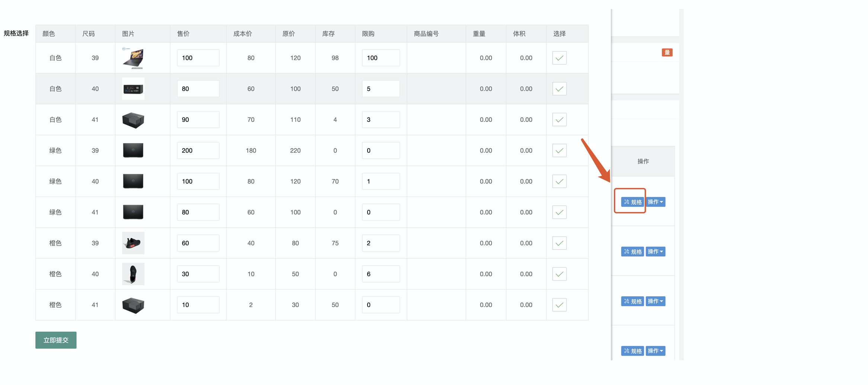Focus 售价 field showing 30
868x385 pixels.
click(x=198, y=274)
